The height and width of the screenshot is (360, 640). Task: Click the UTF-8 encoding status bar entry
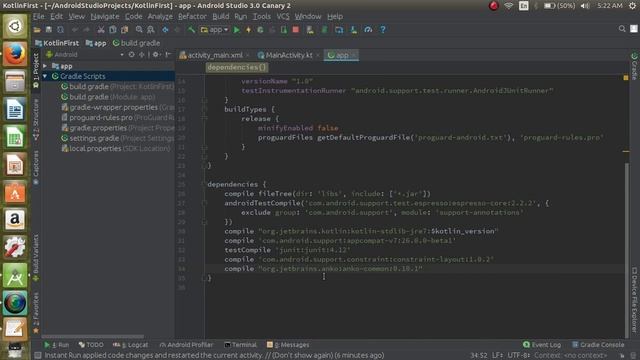tap(519, 356)
